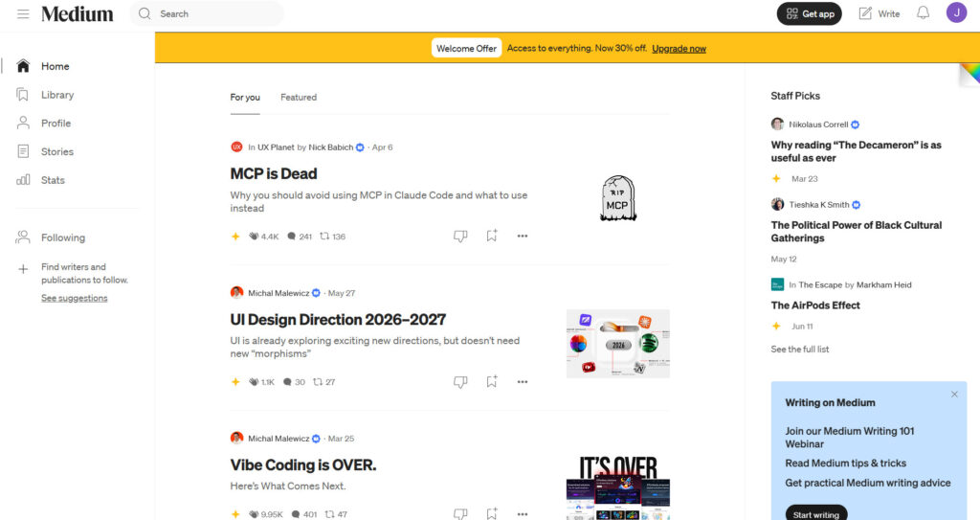980x520 pixels.
Task: Click the Write label in header
Action: pyautogui.click(x=889, y=13)
